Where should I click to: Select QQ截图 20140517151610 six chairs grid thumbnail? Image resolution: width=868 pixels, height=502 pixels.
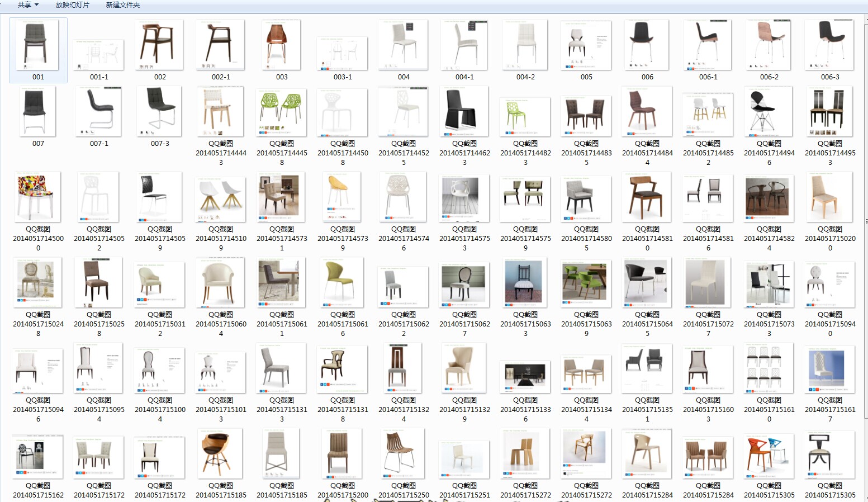click(x=769, y=368)
